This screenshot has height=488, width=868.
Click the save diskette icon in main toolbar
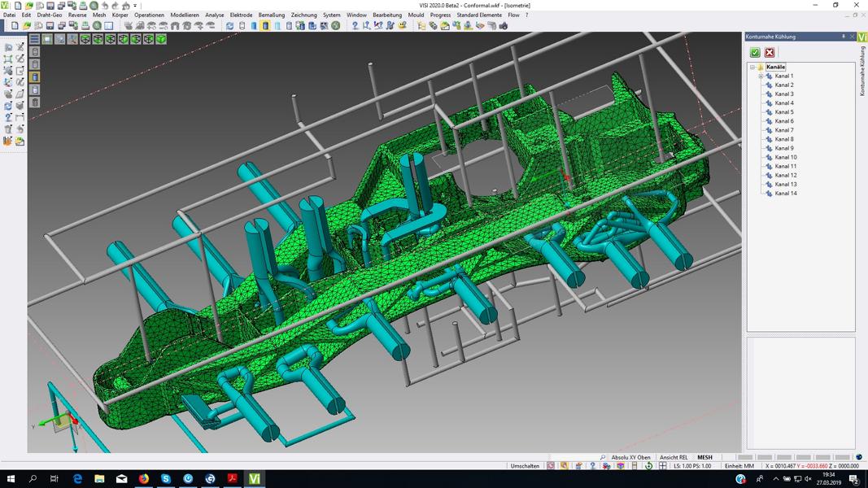pyautogui.click(x=50, y=25)
